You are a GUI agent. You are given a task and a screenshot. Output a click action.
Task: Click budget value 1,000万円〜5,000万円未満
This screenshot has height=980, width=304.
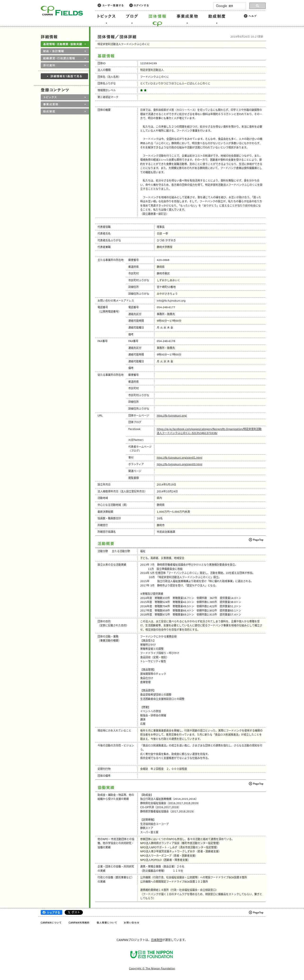[x=173, y=512]
